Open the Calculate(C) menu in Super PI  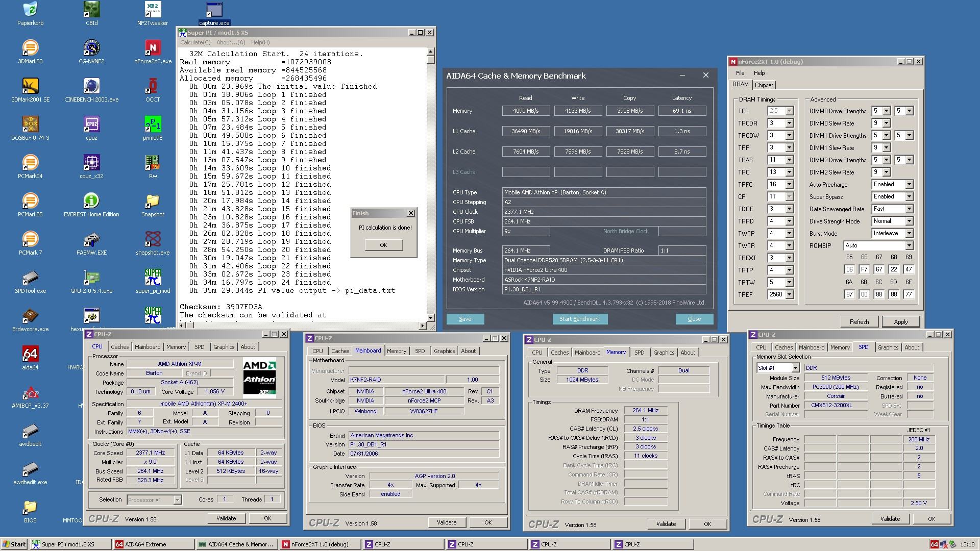(195, 42)
